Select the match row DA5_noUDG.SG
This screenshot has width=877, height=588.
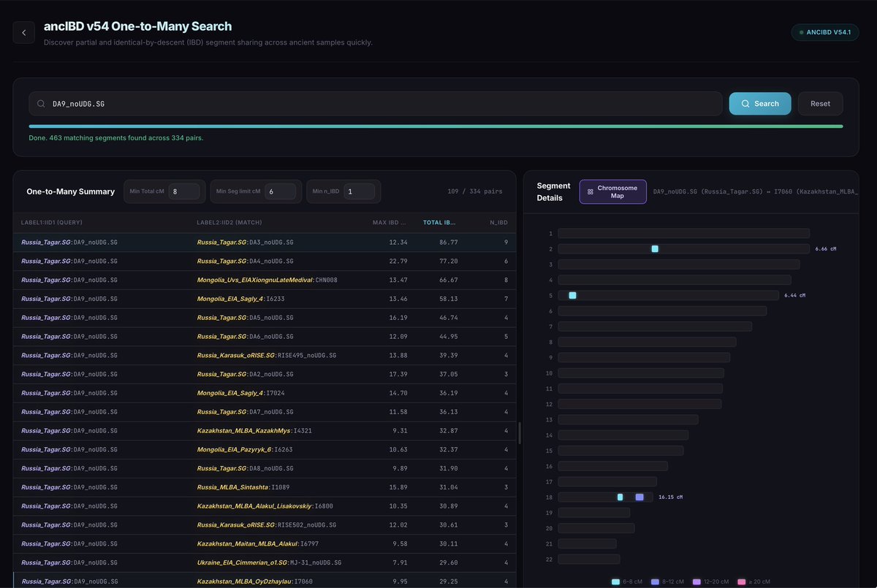click(265, 318)
